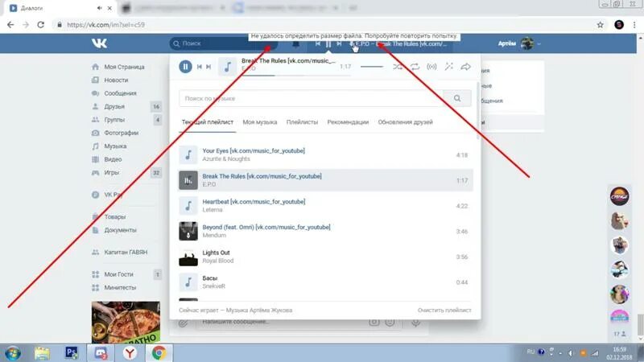Click next track button in top header
This screenshot has height=362, width=644.
click(339, 43)
